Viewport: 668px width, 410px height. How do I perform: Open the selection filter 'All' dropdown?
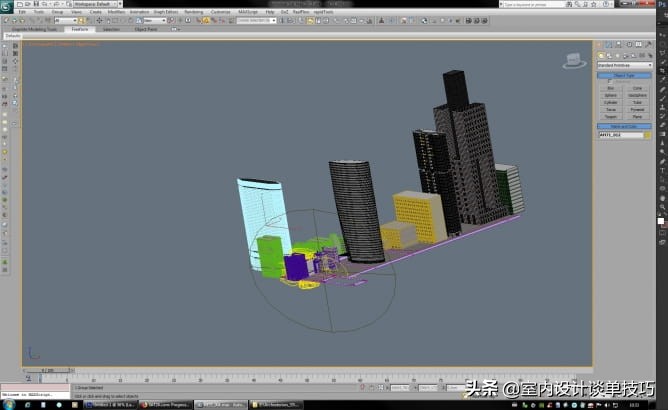pos(66,20)
